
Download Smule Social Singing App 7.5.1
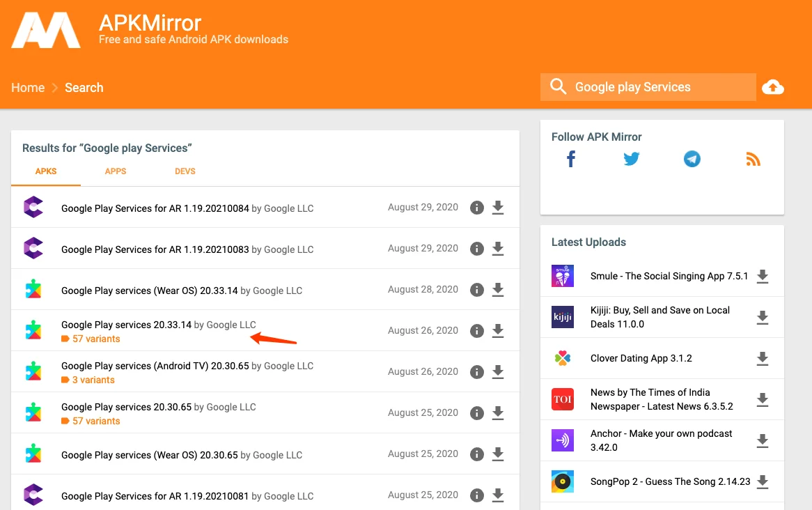tap(763, 276)
